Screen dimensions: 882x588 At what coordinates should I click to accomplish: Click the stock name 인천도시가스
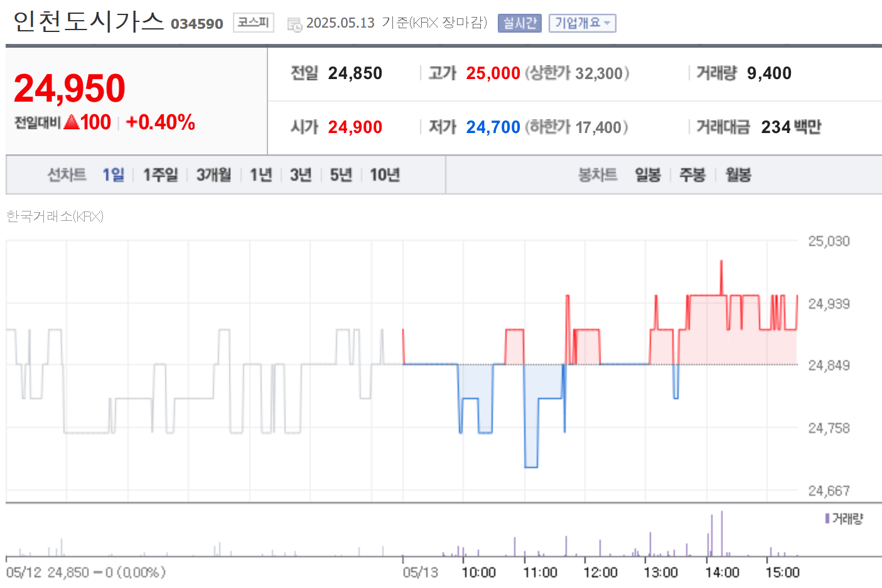[x=89, y=21]
